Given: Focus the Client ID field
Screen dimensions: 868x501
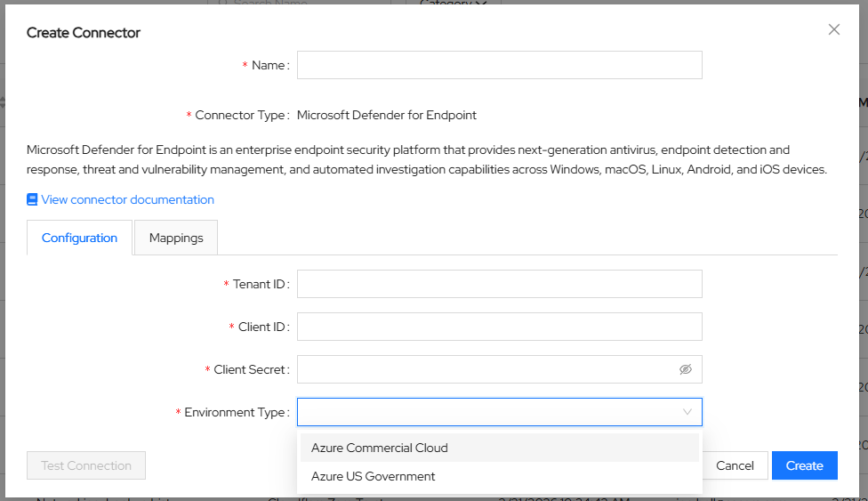Looking at the screenshot, I should 499,327.
